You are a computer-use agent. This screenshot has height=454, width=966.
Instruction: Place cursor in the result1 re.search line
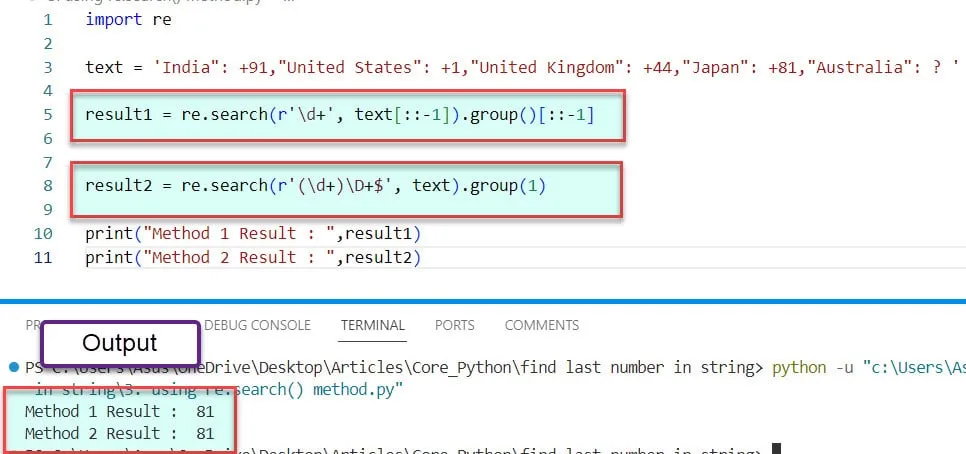(340, 115)
